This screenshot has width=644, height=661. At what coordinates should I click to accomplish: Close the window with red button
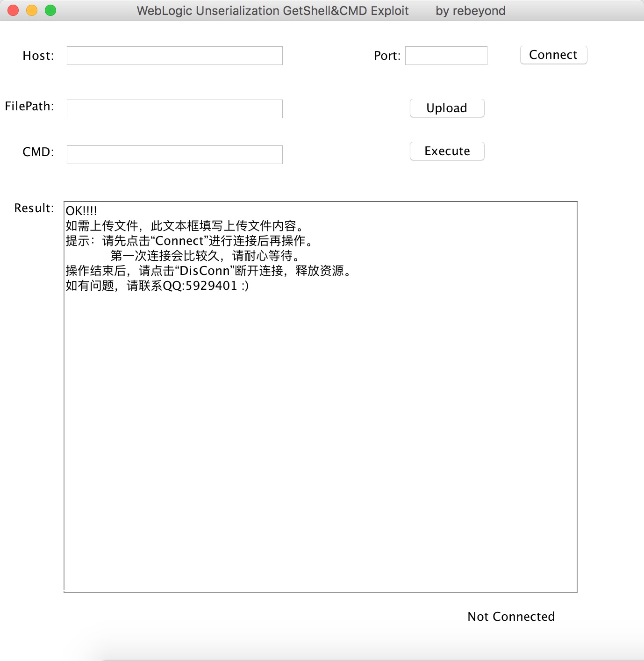click(x=13, y=10)
